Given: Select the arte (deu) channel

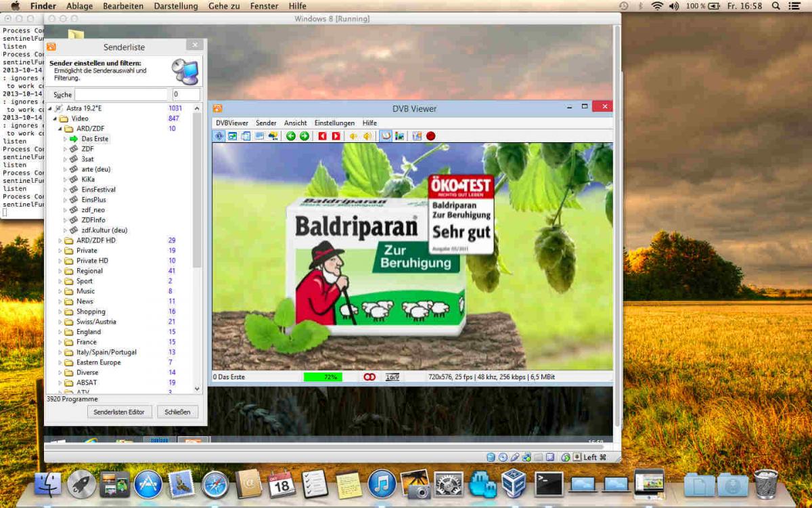Looking at the screenshot, I should (x=95, y=169).
